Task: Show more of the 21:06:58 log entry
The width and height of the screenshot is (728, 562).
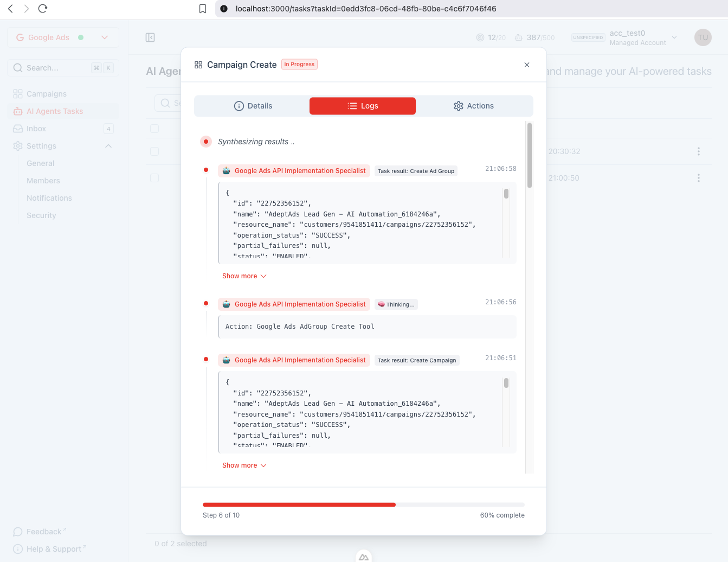Action: coord(244,276)
